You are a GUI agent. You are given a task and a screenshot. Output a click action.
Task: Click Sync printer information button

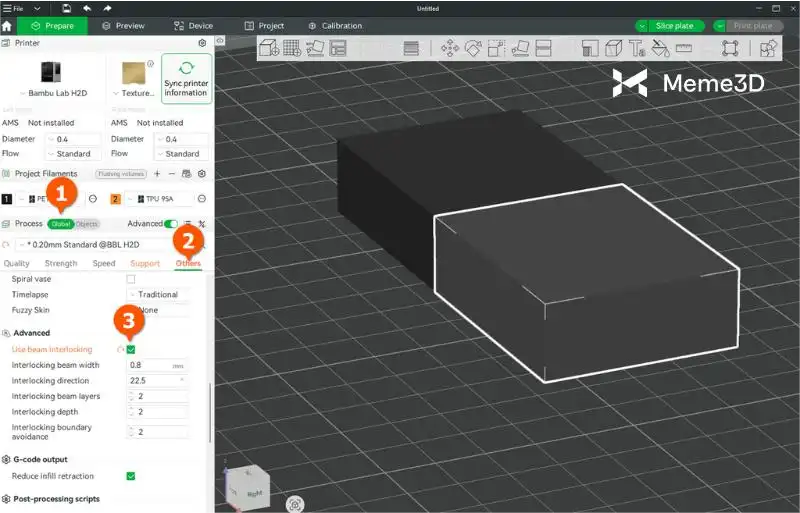(186, 79)
